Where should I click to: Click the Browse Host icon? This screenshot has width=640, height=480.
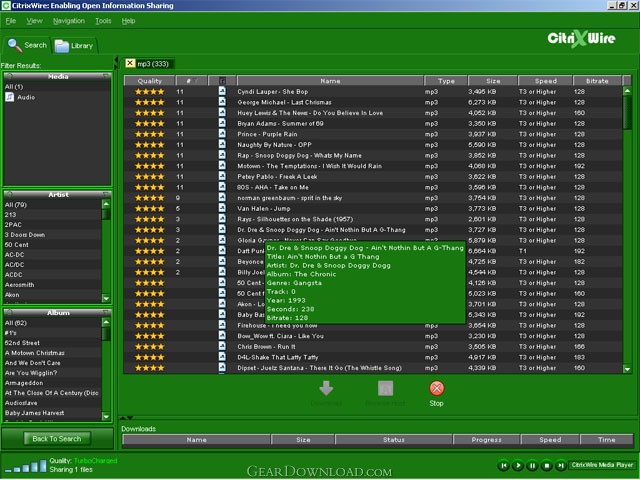pyautogui.click(x=385, y=388)
